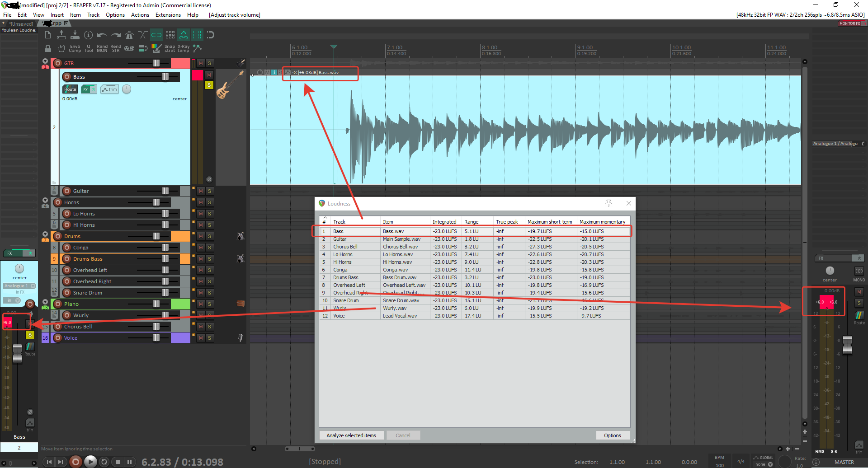
Task: Pin the Loudness window
Action: pyautogui.click(x=609, y=203)
